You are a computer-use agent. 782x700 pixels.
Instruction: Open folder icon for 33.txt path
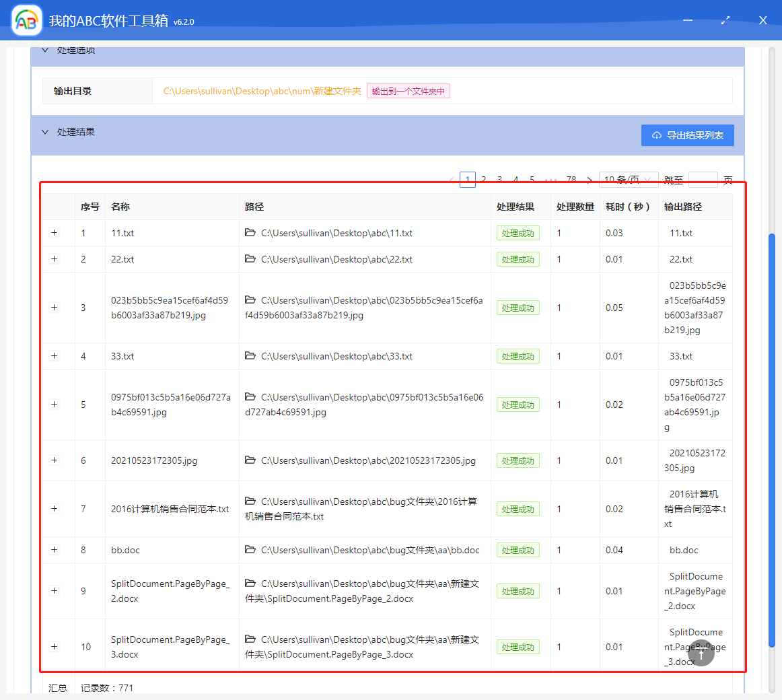tap(250, 356)
